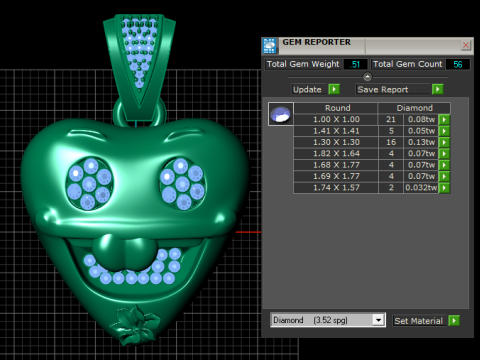Click the Round column header
The image size is (480, 360).
[337, 108]
